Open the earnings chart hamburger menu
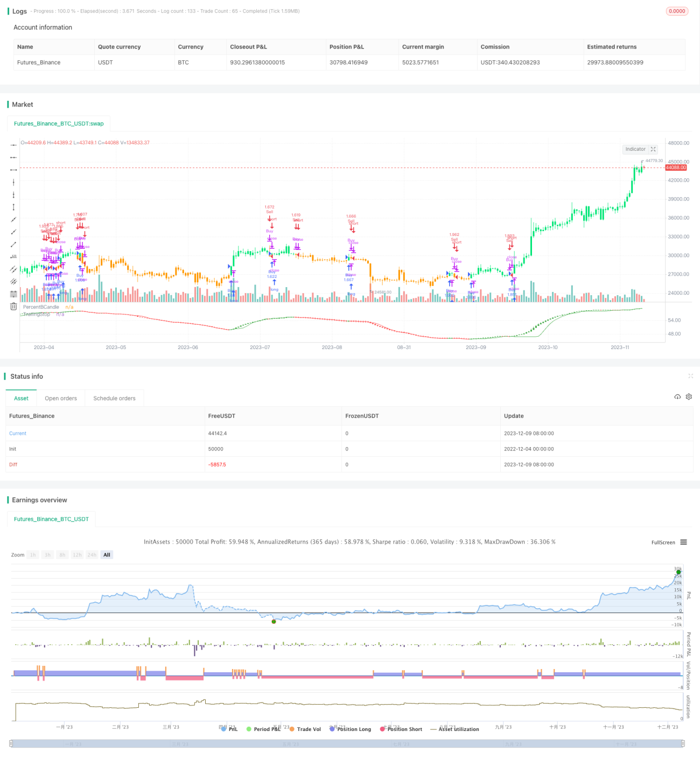 [x=683, y=542]
